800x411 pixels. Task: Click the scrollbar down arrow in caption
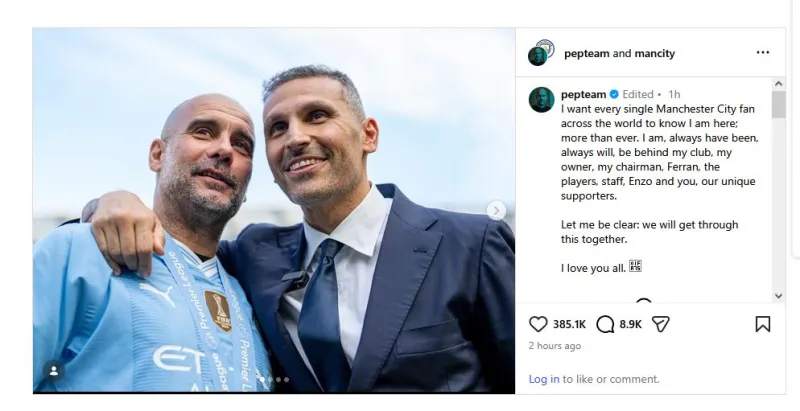coord(778,296)
